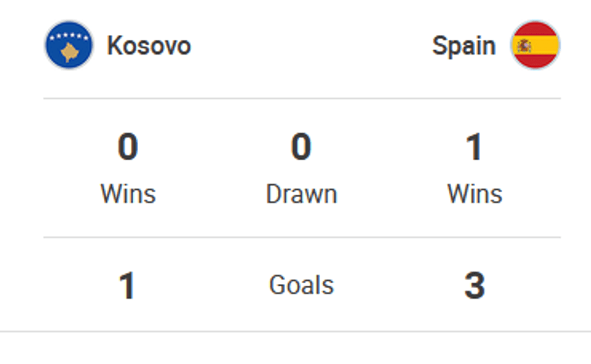The image size is (591, 364).
Task: Click the divider line below team names
Action: (302, 98)
